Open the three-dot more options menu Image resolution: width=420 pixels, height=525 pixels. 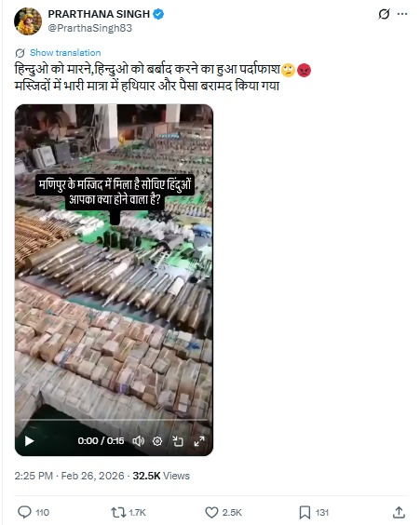tap(402, 14)
